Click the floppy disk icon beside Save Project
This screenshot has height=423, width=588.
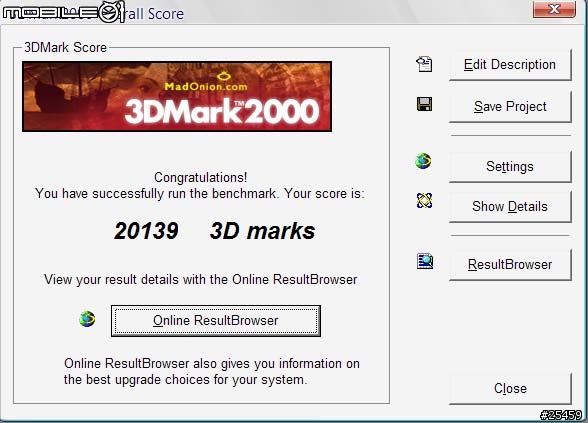point(424,104)
